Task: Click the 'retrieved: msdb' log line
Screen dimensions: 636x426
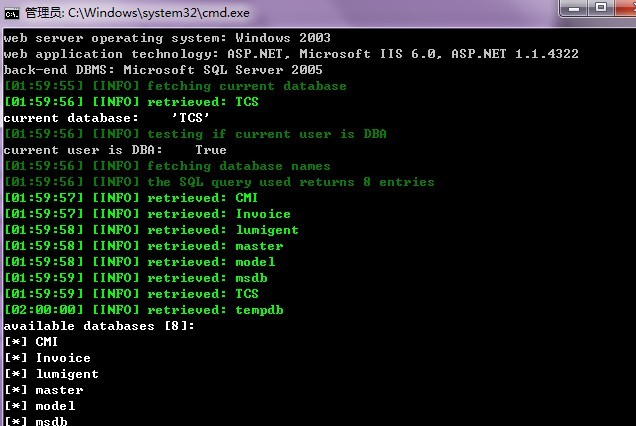Action: coord(135,278)
